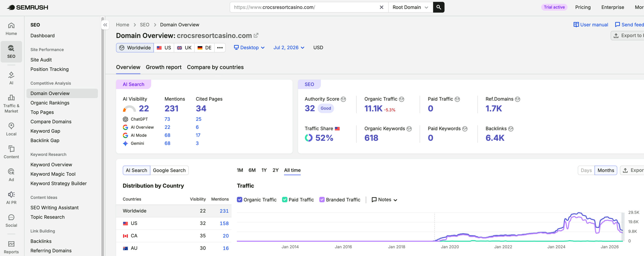Open the Local section icon

[x=11, y=129]
